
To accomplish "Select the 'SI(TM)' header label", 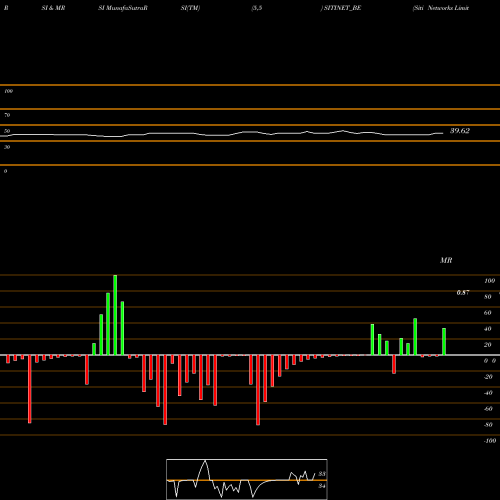I will click(x=190, y=8).
